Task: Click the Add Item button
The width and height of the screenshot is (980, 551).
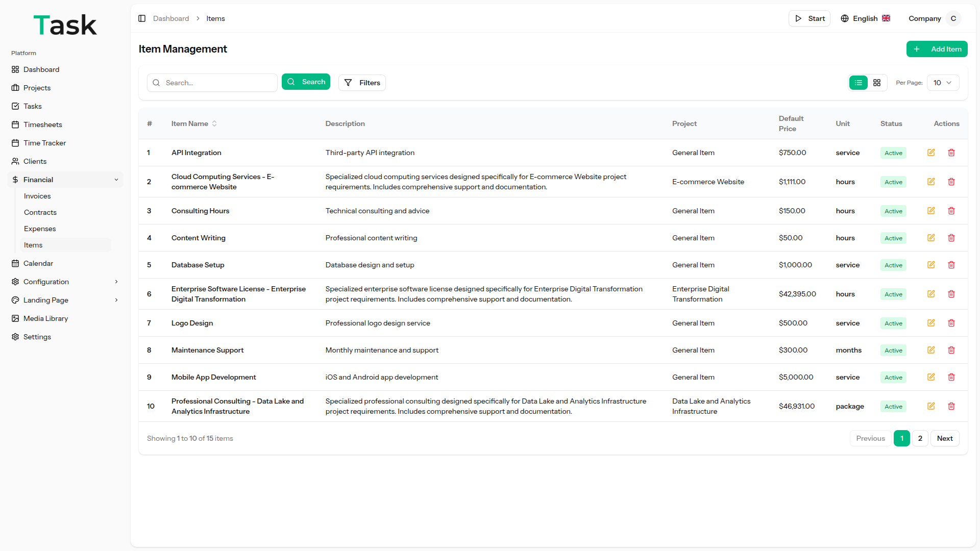Action: [937, 49]
